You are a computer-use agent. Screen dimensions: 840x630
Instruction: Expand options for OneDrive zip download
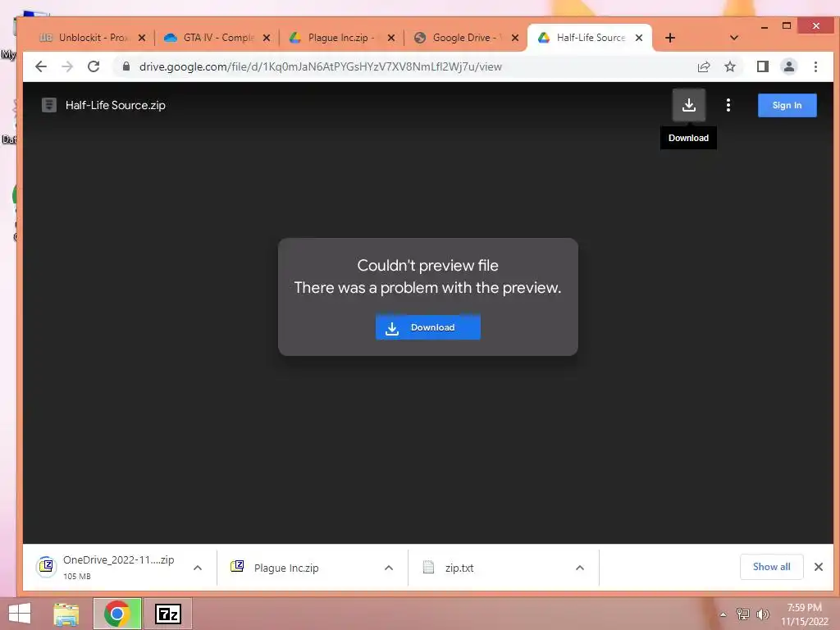point(198,568)
